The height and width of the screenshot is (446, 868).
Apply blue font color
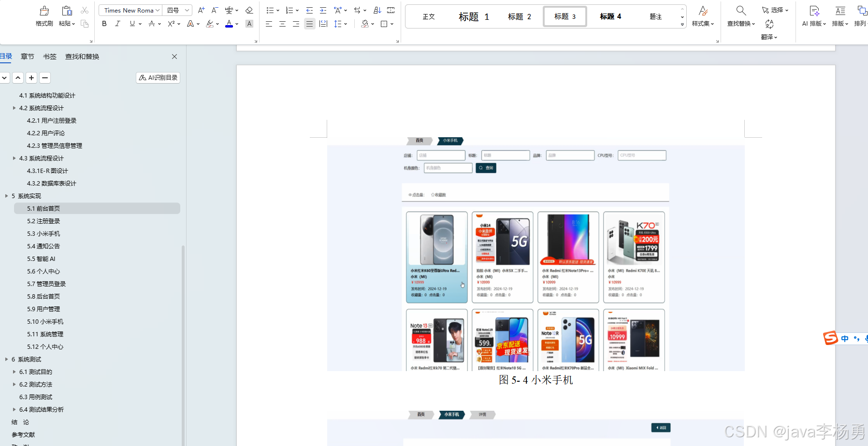tap(229, 24)
